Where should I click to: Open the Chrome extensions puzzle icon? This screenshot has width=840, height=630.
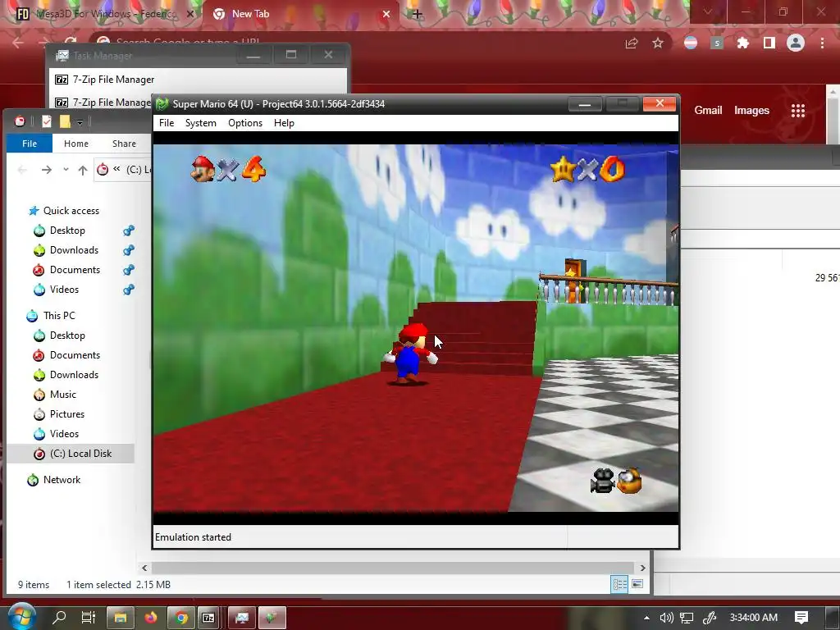point(742,43)
